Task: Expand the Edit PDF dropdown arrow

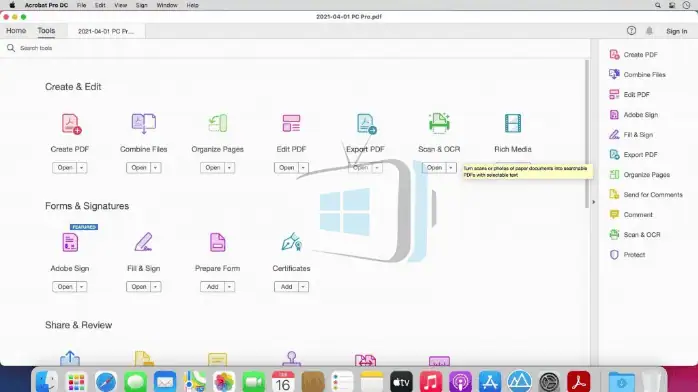Action: (303, 168)
